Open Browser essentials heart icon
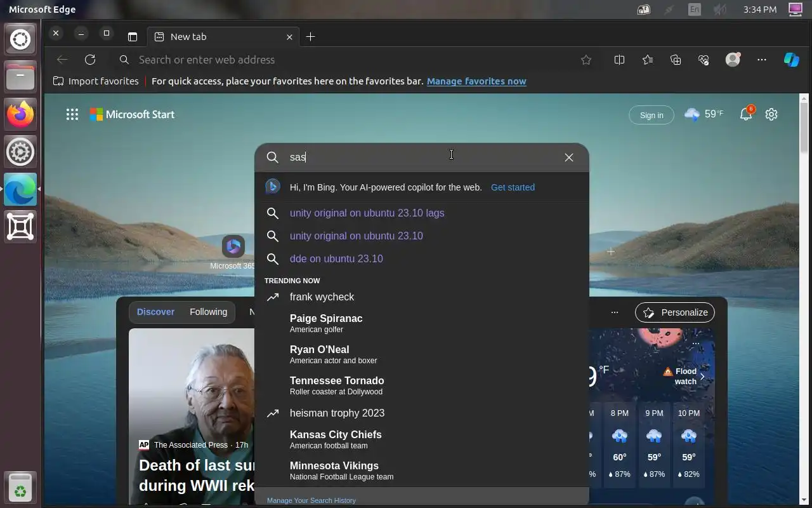The image size is (812, 508). [x=704, y=60]
